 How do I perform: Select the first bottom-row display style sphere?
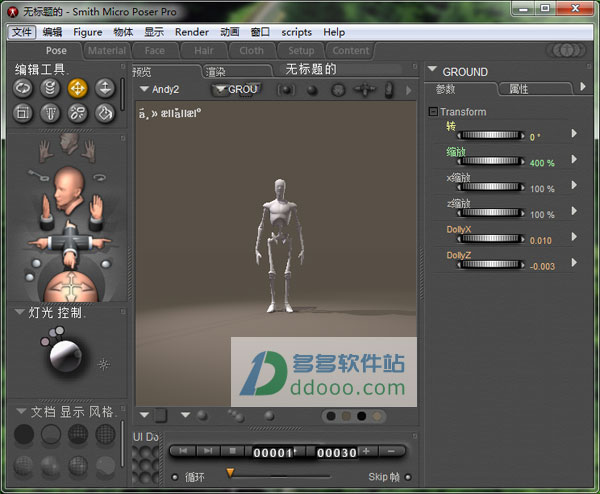24,465
